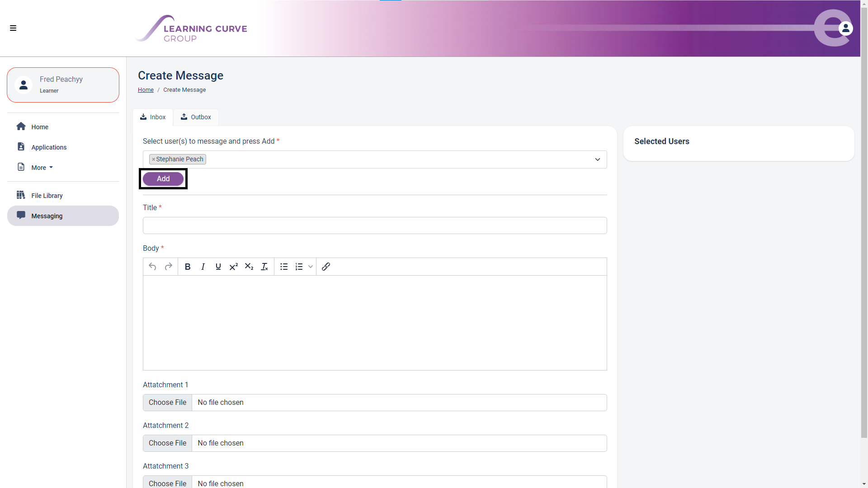868x488 pixels.
Task: Click into the Title input field
Action: click(x=374, y=225)
